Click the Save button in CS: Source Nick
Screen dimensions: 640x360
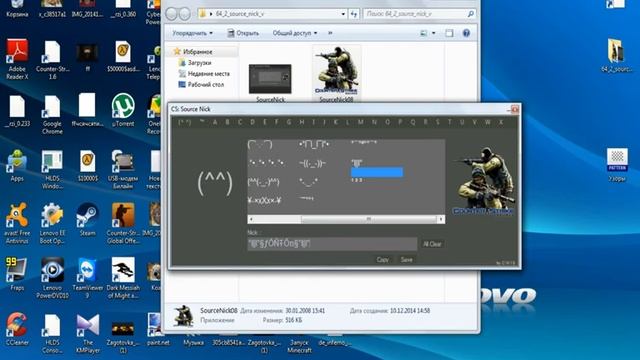point(407,260)
